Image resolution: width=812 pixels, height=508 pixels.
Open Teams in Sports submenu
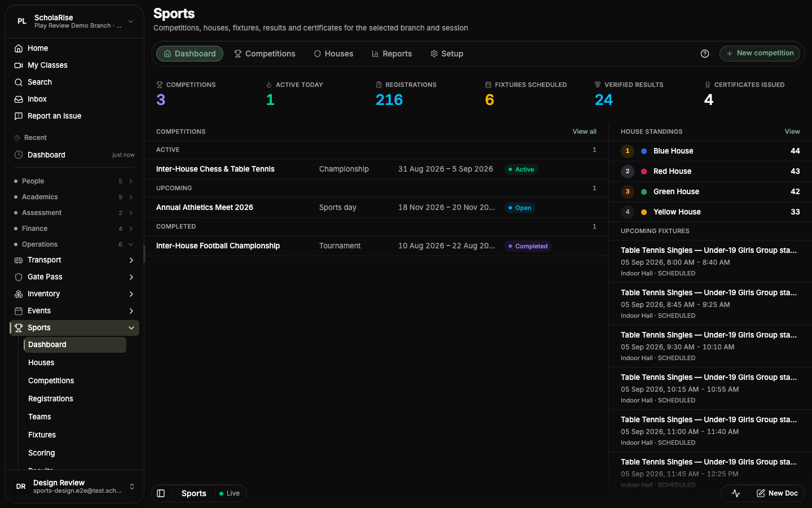point(75,417)
